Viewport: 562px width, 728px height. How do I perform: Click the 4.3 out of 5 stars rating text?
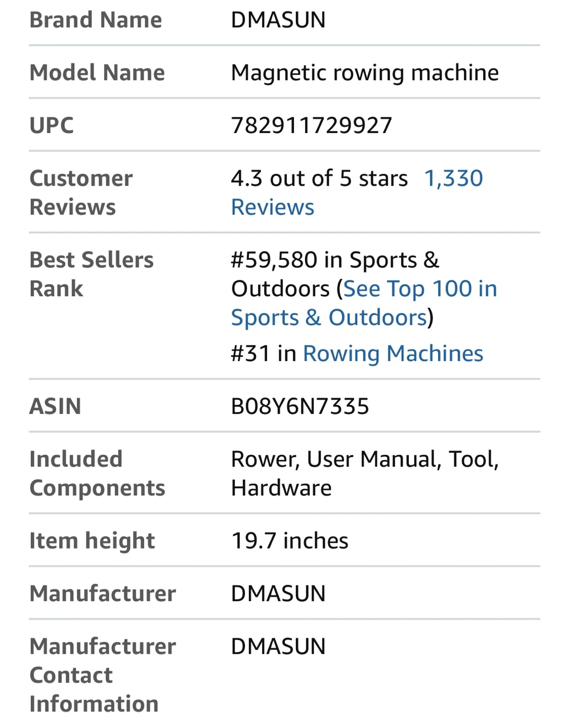[319, 178]
